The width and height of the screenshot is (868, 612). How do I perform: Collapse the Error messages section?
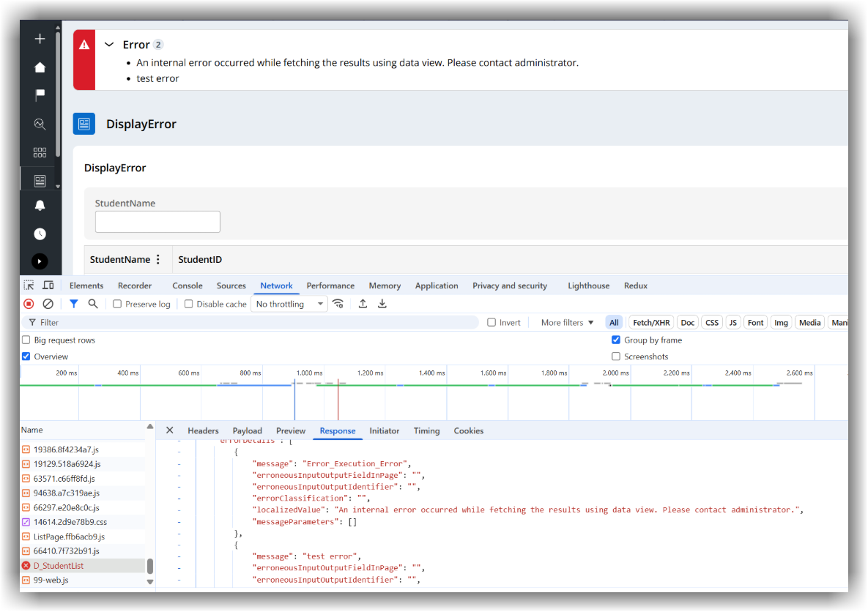tap(108, 44)
